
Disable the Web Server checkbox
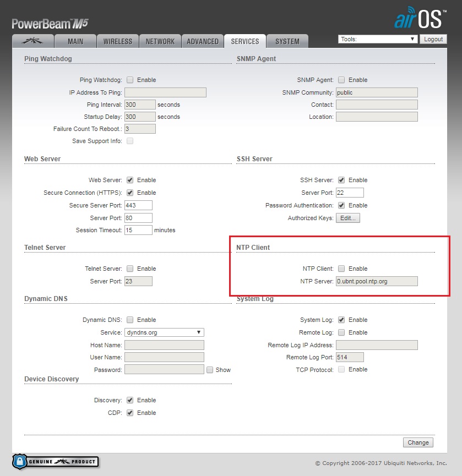(130, 180)
